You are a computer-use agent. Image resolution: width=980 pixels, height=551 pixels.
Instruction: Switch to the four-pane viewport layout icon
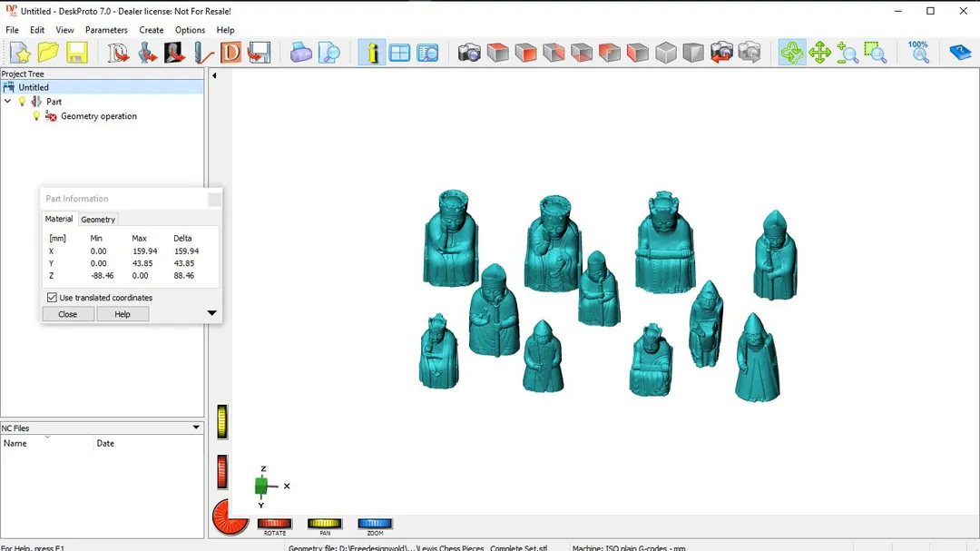(x=399, y=54)
